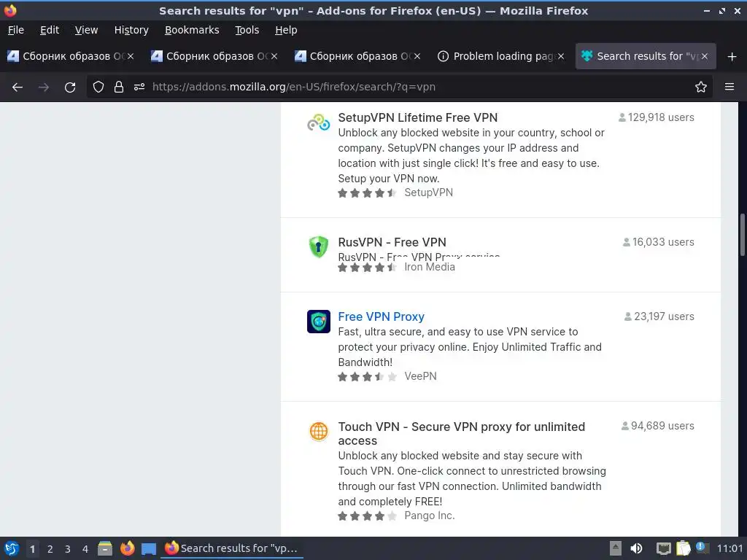Open the removable media tray icon
This screenshot has width=747, height=560.
[616, 548]
